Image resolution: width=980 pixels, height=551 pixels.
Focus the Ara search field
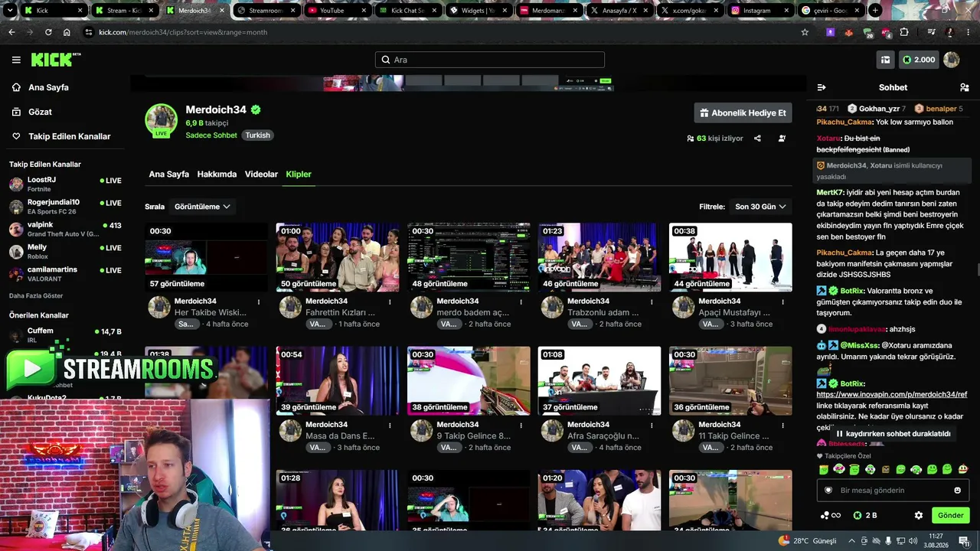coord(490,60)
